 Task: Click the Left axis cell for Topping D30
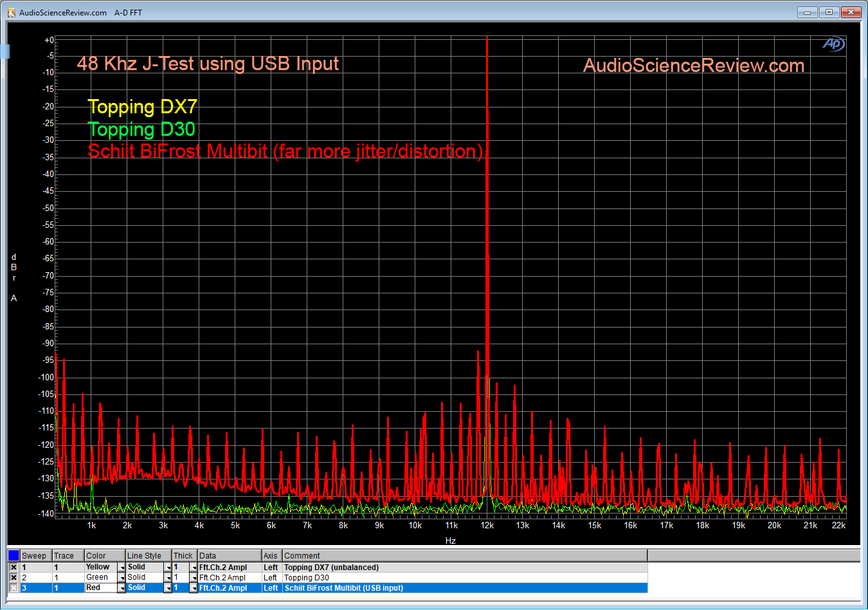[272, 578]
